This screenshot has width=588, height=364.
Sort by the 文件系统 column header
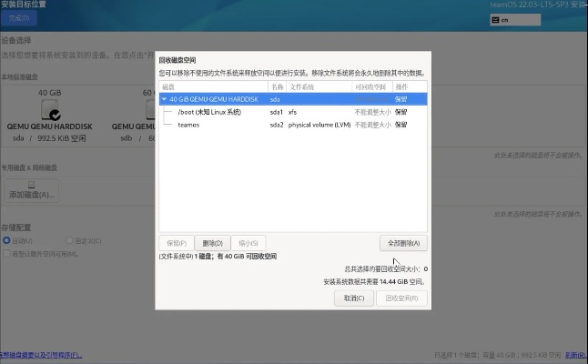tap(319, 87)
